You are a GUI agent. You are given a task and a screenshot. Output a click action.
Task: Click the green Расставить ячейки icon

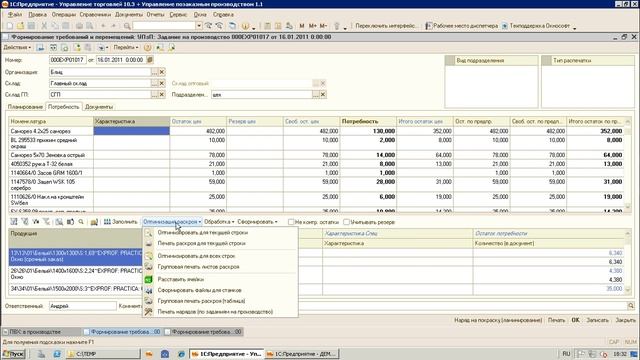(x=149, y=280)
